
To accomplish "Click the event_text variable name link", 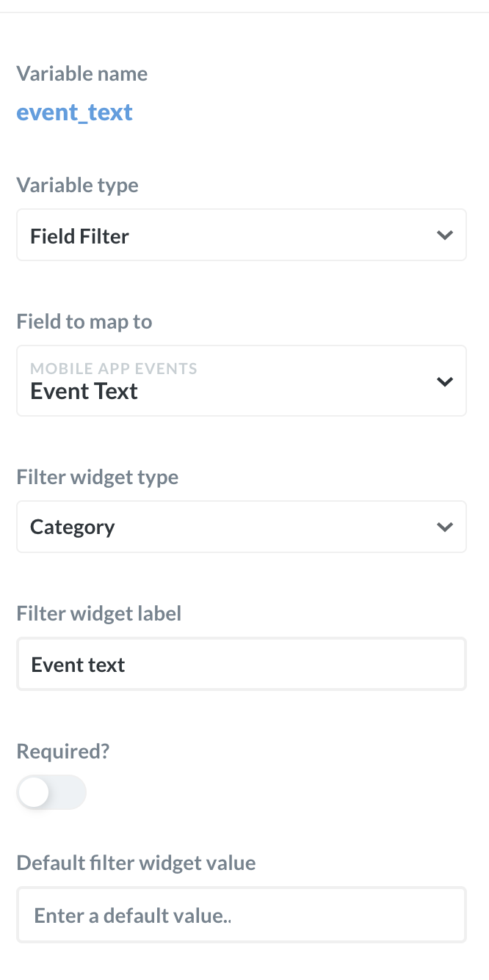I will pyautogui.click(x=74, y=111).
